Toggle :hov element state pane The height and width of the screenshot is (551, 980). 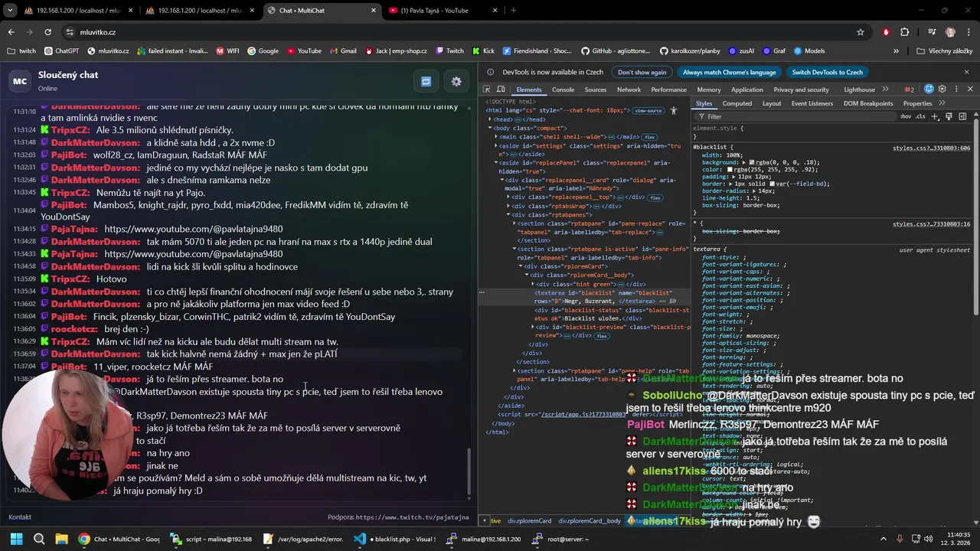point(906,116)
